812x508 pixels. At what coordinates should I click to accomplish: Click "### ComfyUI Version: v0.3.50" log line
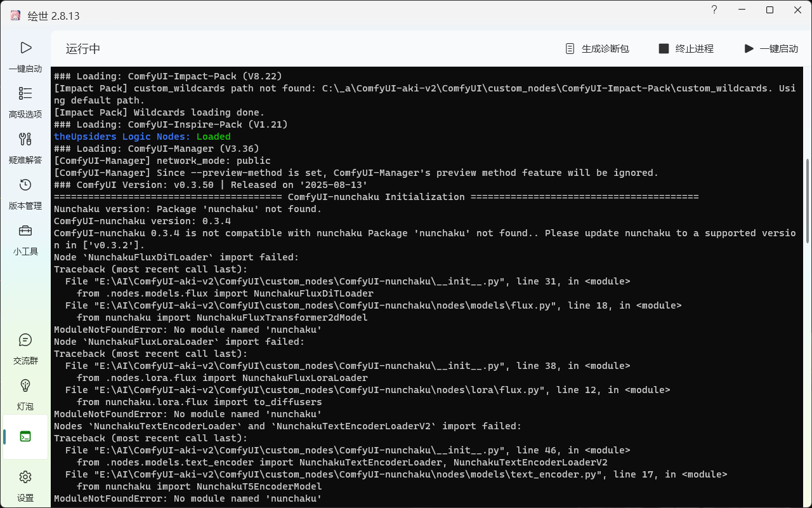click(211, 185)
